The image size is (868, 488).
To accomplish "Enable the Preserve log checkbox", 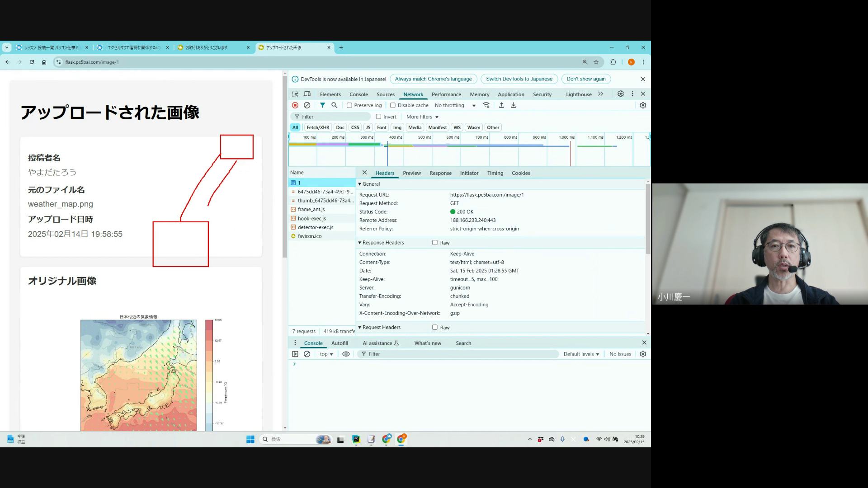I will 349,105.
